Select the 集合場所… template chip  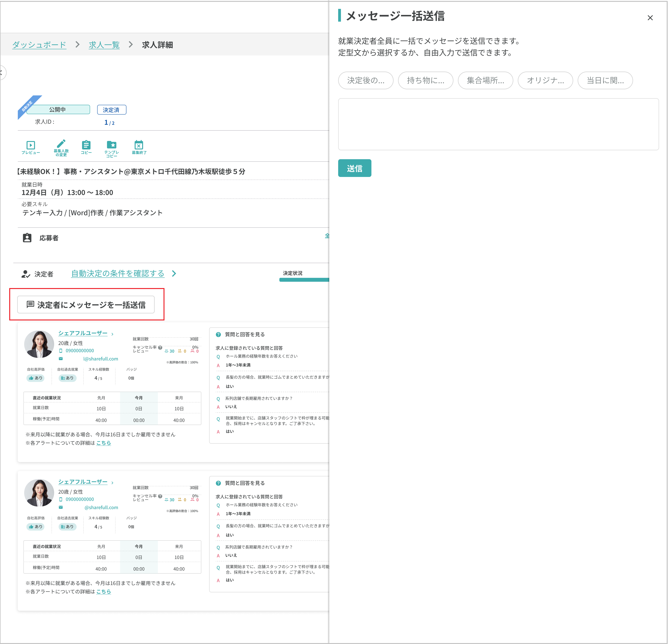click(x=485, y=80)
